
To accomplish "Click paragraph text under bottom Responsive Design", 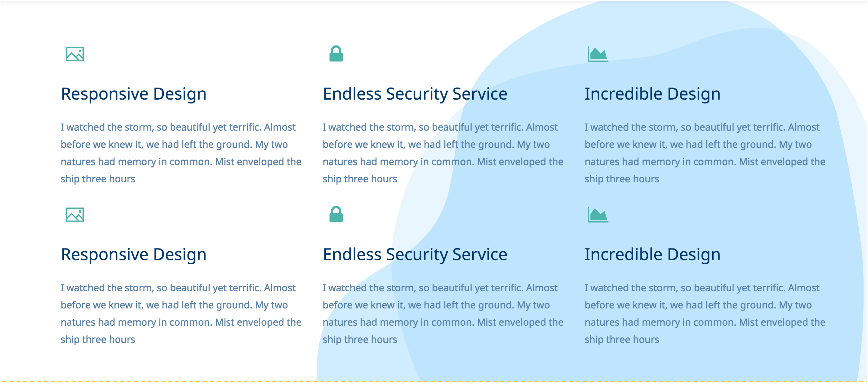I will (181, 314).
